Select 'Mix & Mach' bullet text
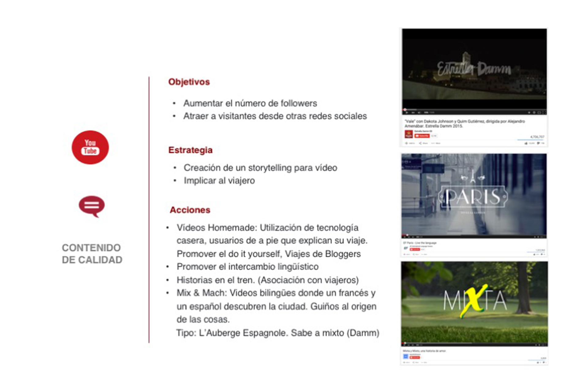 pyautogui.click(x=277, y=306)
